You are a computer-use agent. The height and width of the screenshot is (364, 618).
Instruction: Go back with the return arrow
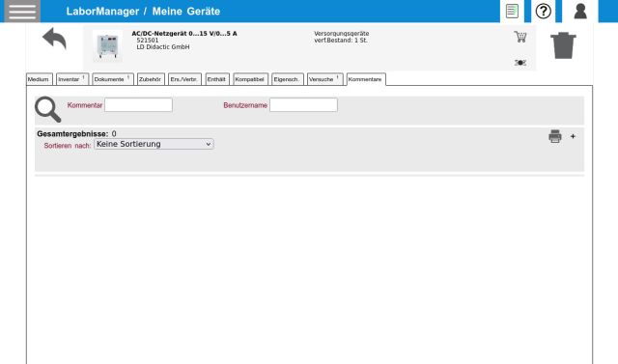(54, 39)
